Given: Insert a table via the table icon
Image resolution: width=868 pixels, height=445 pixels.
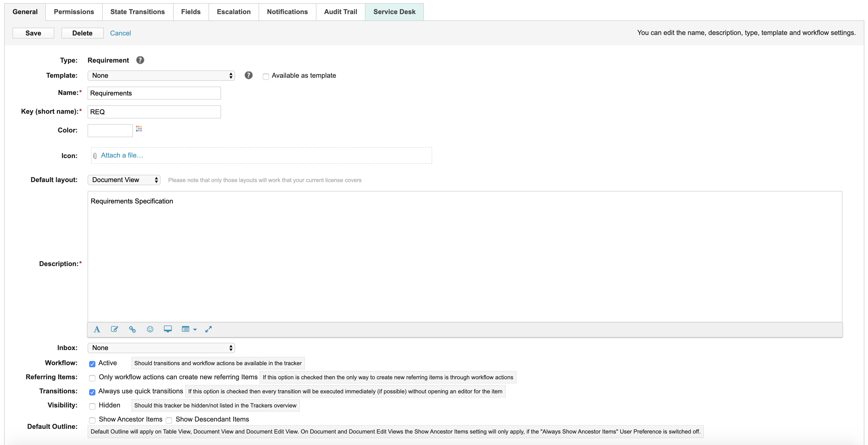Looking at the screenshot, I should (186, 329).
